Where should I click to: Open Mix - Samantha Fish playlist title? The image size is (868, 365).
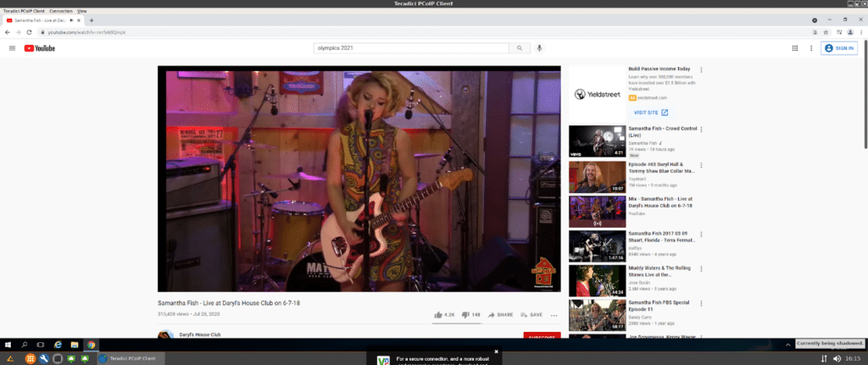660,202
